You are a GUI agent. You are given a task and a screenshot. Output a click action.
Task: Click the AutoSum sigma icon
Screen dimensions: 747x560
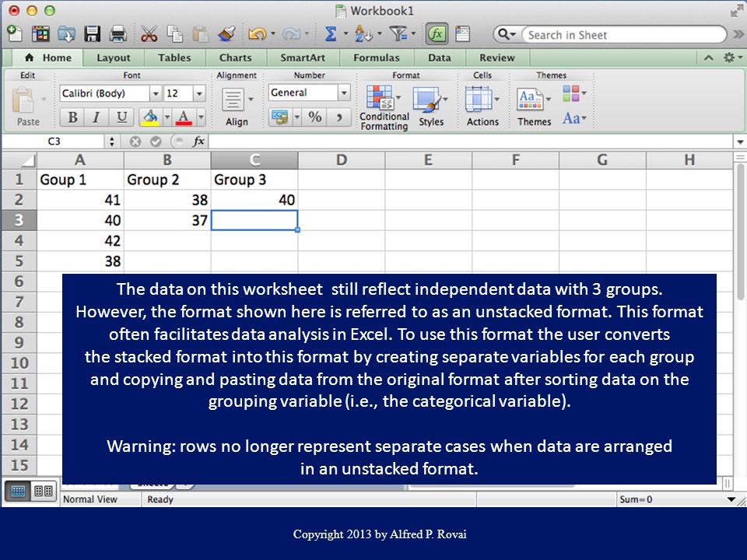(x=330, y=34)
